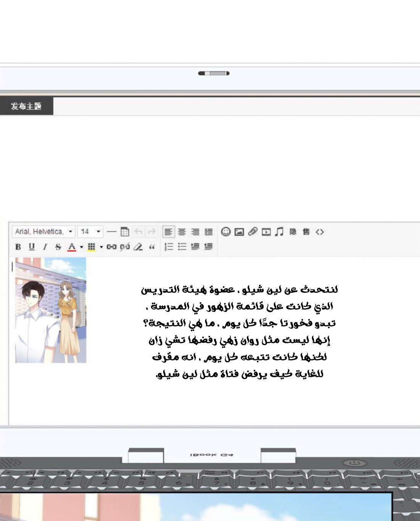Insert music audio note icon
The height and width of the screenshot is (521, 420).
[x=279, y=231]
